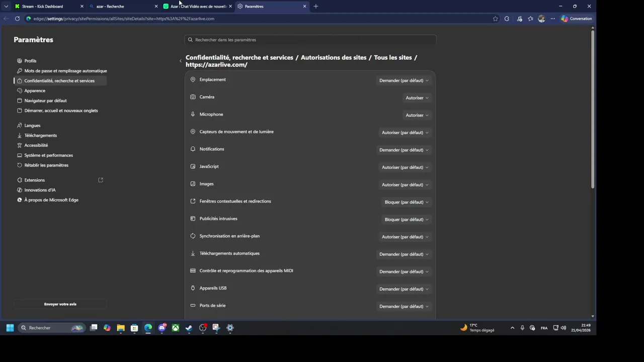Screen dimensions: 644x362
Task: Open the Microphone Autoriser dropdown
Action: coord(417,115)
